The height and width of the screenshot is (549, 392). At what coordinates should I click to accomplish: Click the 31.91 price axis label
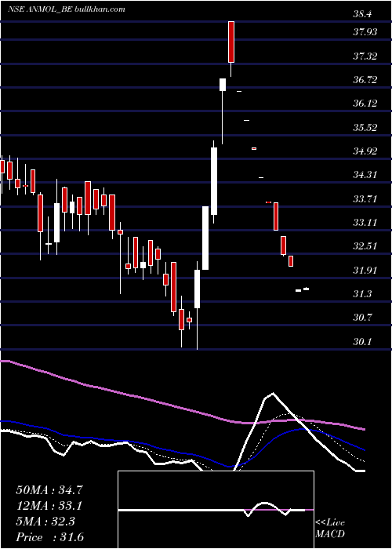click(365, 270)
